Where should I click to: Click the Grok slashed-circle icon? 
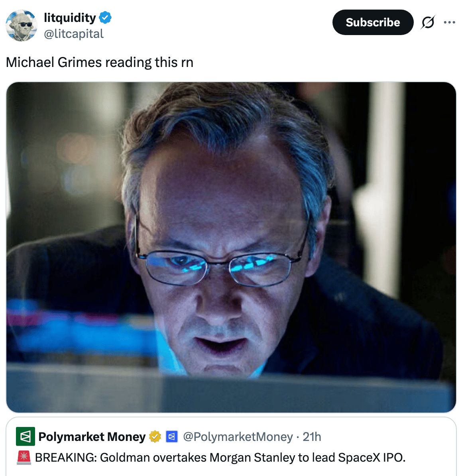point(428,22)
